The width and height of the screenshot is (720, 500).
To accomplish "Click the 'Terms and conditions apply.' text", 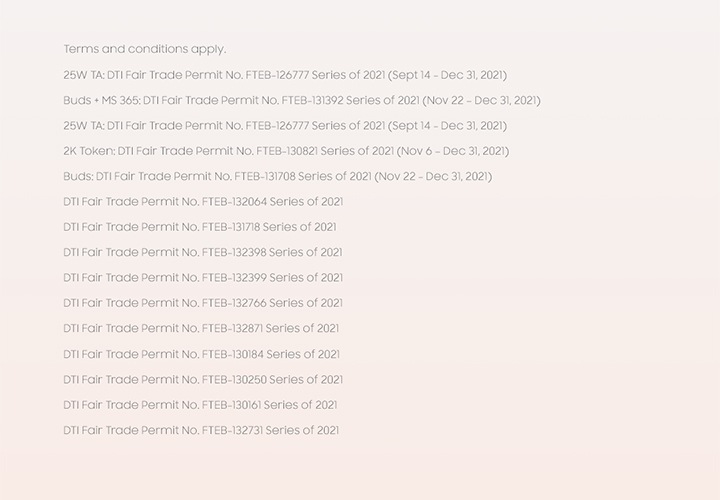I will point(145,49).
